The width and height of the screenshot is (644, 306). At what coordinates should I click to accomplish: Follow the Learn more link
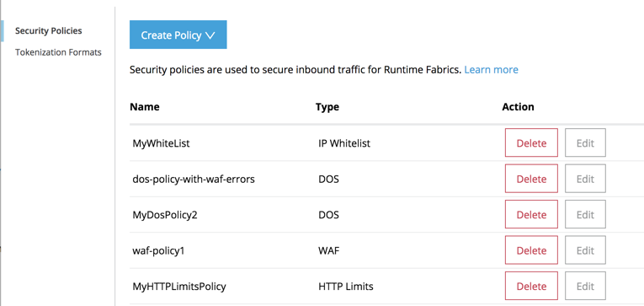pos(492,69)
